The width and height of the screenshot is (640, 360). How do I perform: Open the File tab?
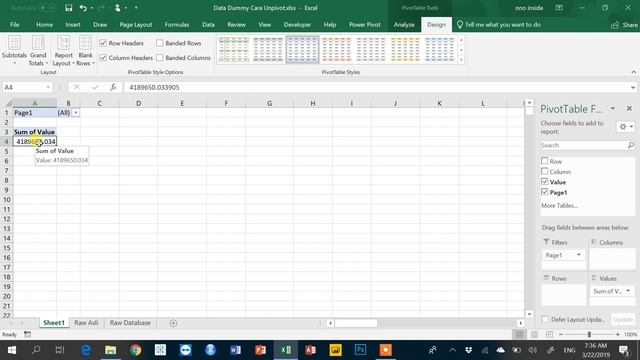tap(15, 24)
